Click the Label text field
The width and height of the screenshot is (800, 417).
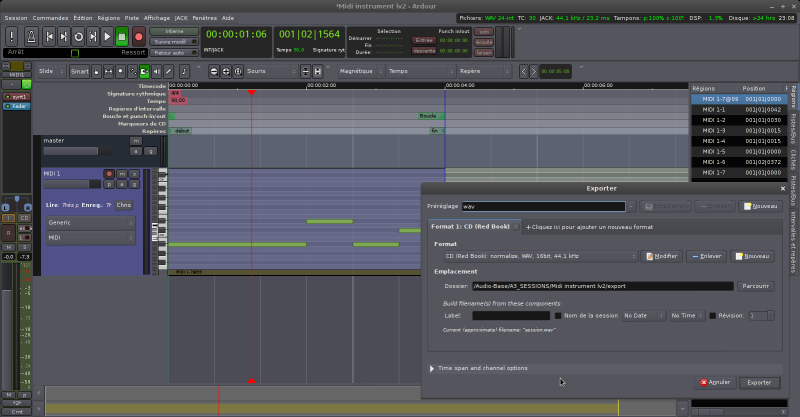point(508,316)
